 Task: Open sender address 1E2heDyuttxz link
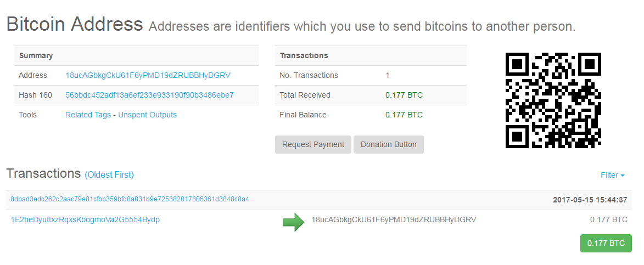click(85, 220)
